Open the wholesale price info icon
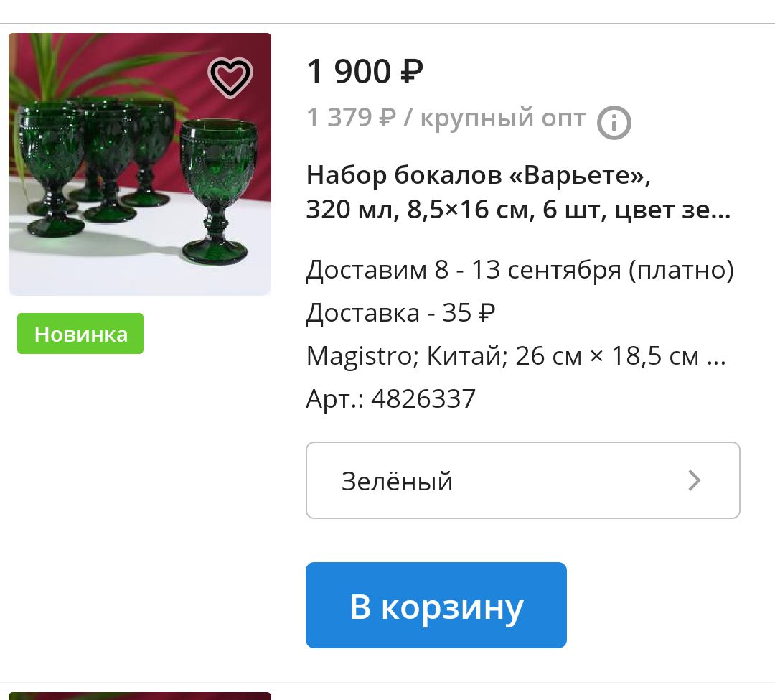775x700 pixels. click(x=614, y=123)
